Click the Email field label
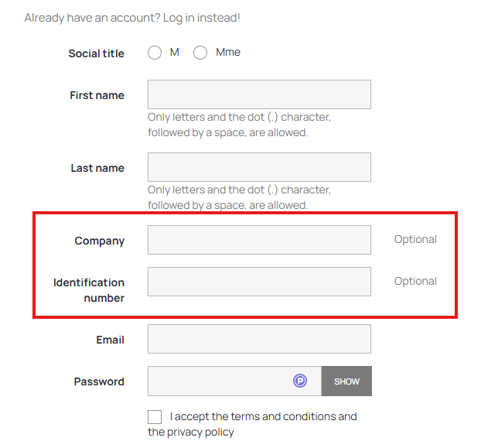 (110, 340)
